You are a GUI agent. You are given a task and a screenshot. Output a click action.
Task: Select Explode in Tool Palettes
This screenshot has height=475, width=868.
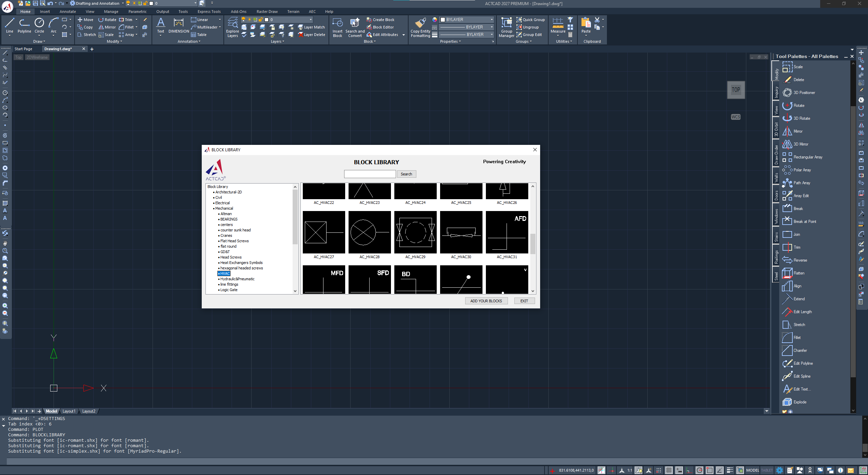point(794,402)
